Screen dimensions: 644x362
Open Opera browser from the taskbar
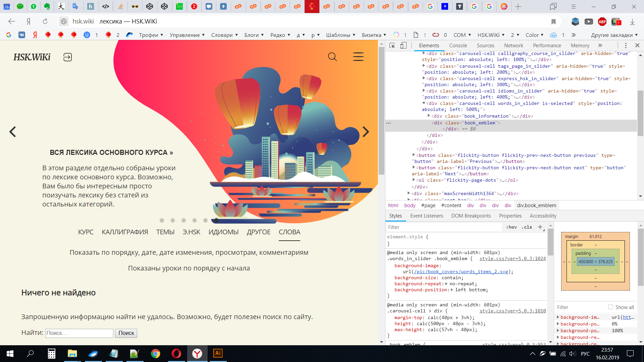pos(176,353)
